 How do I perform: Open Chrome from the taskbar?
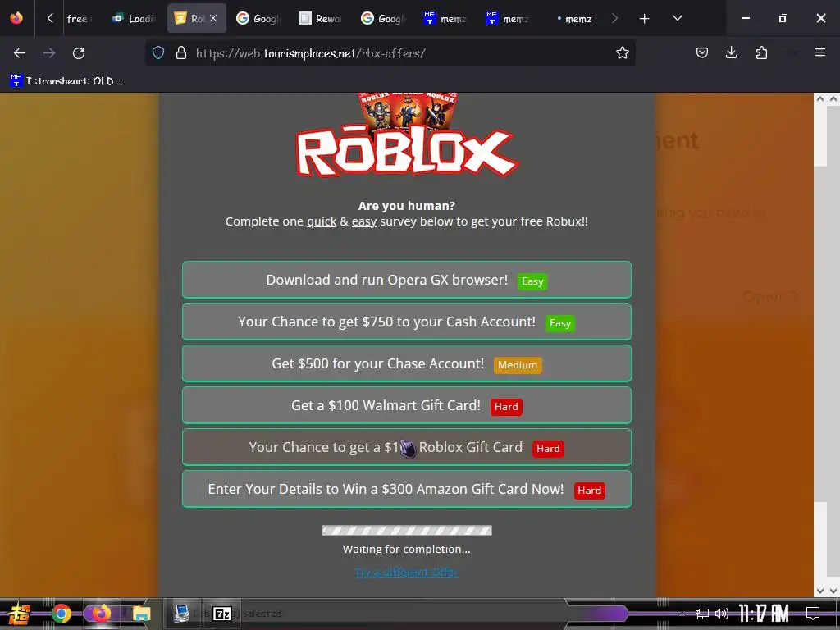click(x=61, y=614)
